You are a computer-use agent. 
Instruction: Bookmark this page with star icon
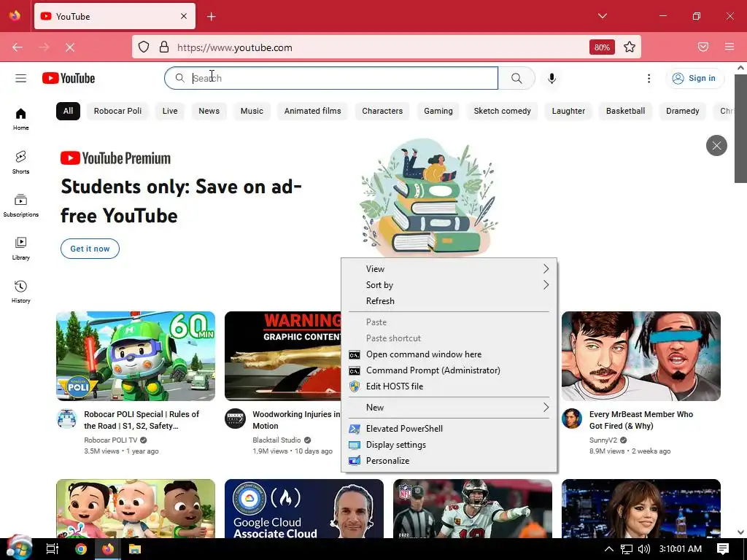[x=630, y=47]
